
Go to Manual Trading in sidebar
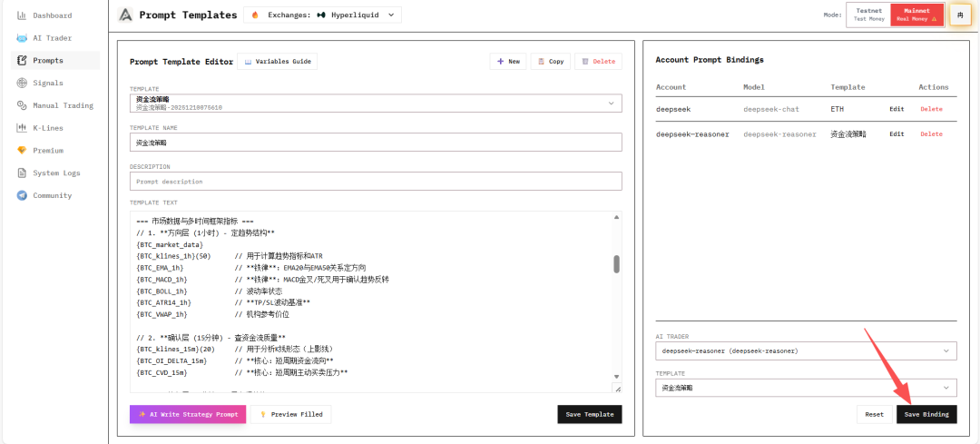[63, 105]
